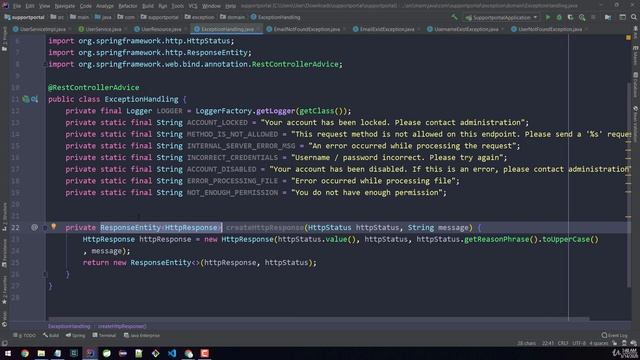The height and width of the screenshot is (360, 640).
Task: Collapse the imports fold marker near line 8
Action: click(x=45, y=64)
